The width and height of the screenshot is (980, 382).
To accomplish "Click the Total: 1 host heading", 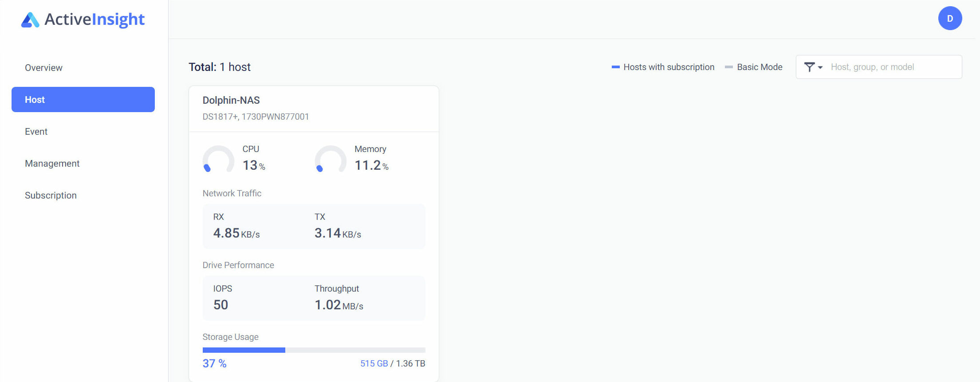I will (x=220, y=67).
